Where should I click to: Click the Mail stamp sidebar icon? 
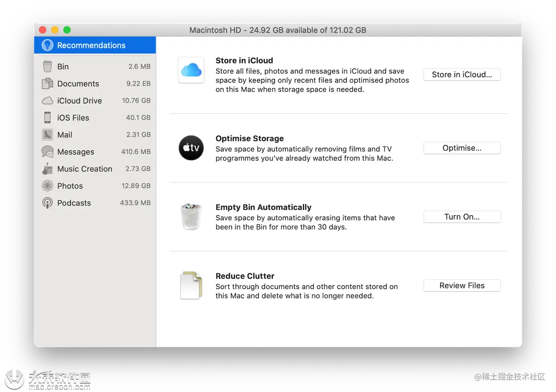tap(47, 135)
